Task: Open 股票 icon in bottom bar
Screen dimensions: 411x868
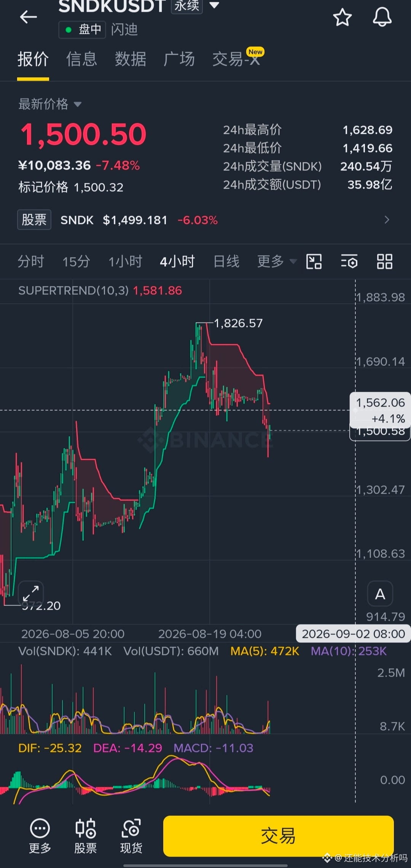Action: 86,836
